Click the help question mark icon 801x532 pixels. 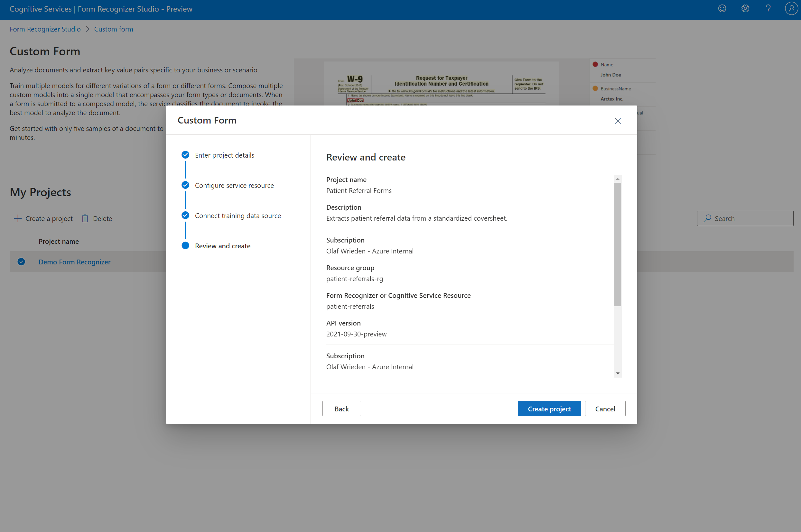(x=768, y=9)
